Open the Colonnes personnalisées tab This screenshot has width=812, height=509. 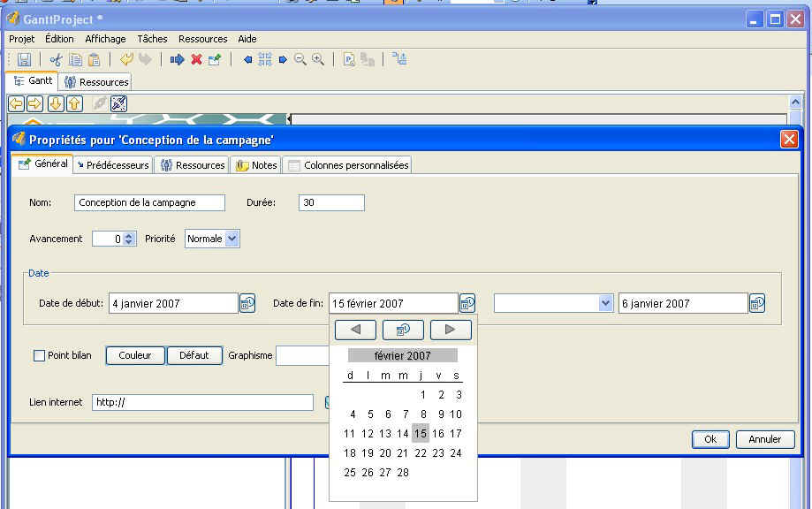(347, 165)
